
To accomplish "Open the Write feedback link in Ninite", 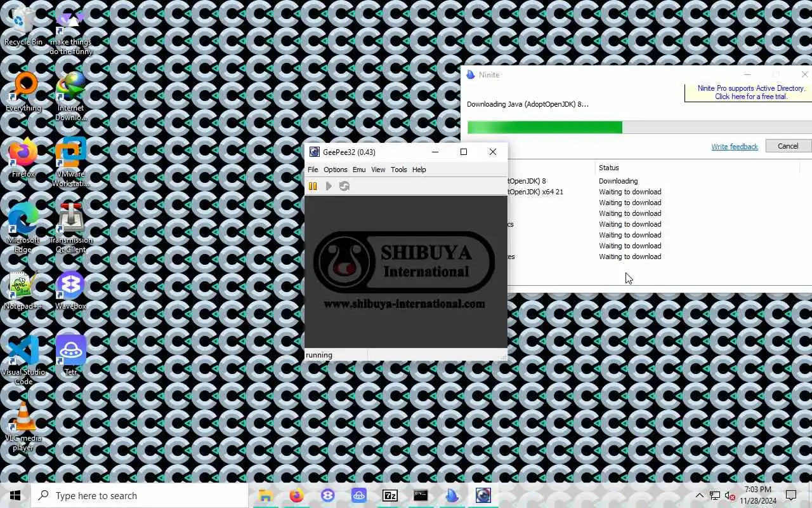I will pos(735,147).
